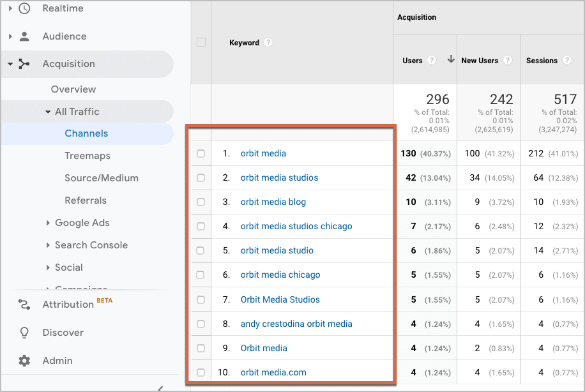The width and height of the screenshot is (585, 392).
Task: Open the Referrals report
Action: 86,200
